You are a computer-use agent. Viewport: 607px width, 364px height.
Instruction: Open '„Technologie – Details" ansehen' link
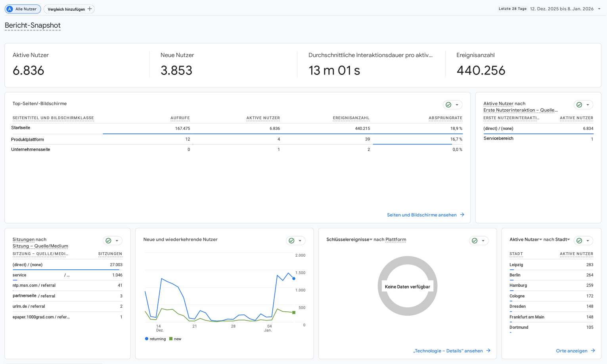448,351
